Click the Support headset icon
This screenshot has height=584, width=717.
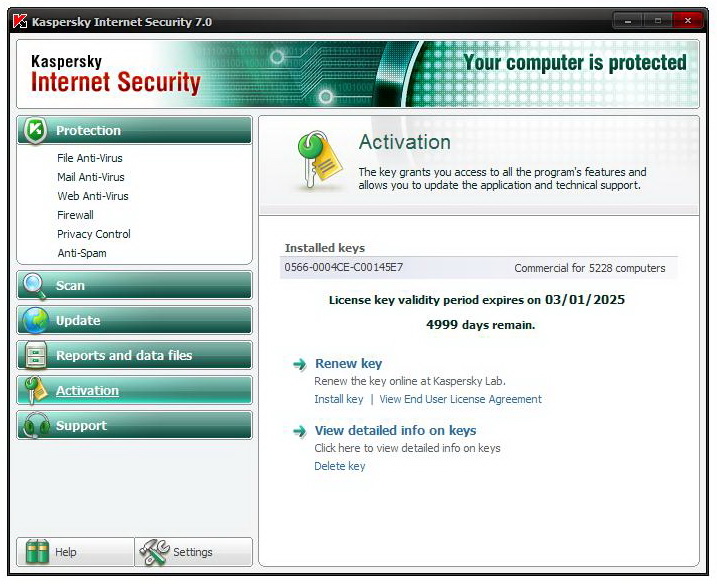point(36,425)
